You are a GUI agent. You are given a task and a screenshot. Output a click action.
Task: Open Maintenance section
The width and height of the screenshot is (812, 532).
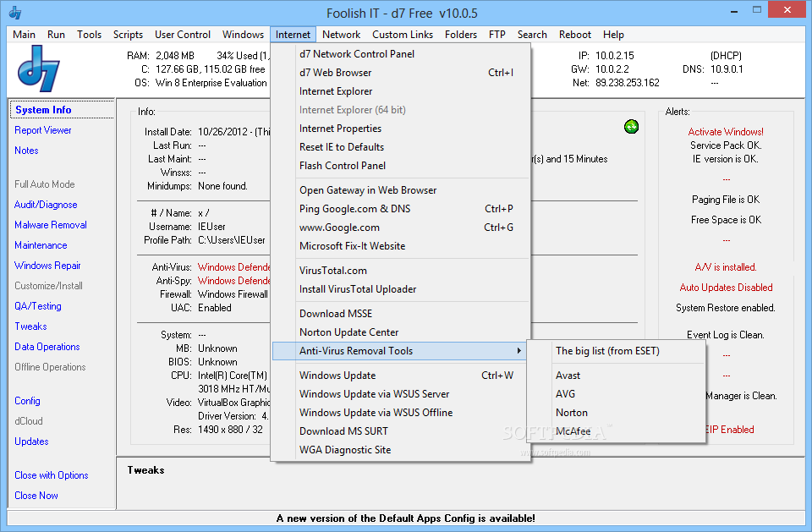coord(41,245)
